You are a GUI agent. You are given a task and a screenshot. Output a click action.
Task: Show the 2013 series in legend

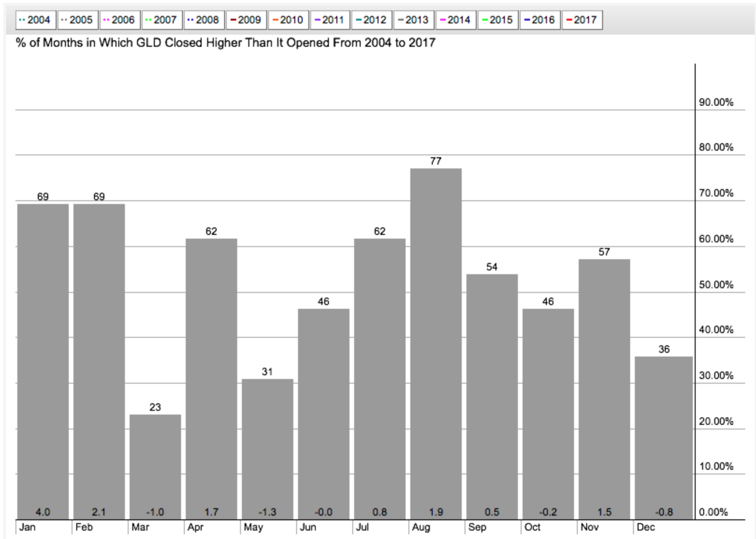coord(414,20)
